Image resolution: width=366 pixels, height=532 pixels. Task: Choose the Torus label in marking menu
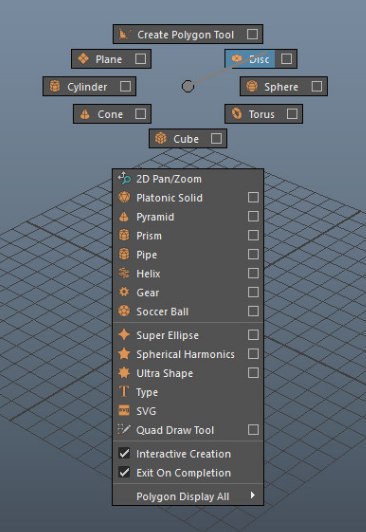262,114
